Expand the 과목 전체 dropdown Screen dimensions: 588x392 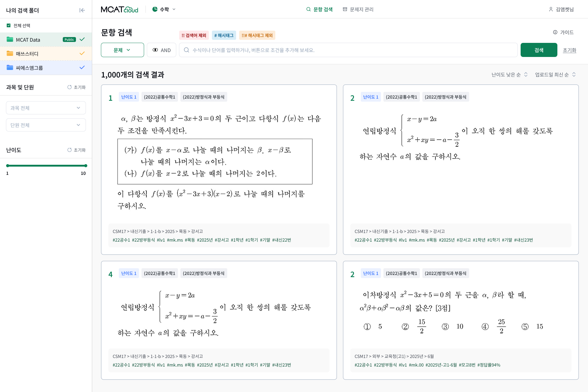click(46, 108)
